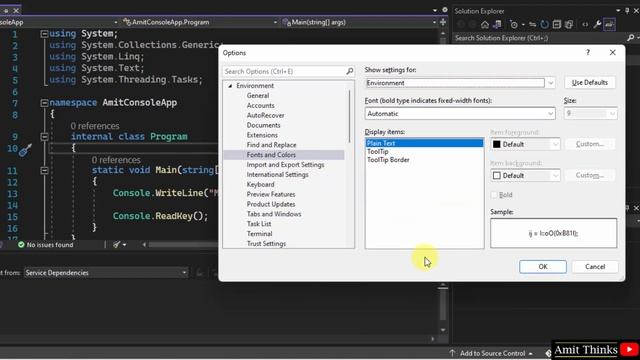
Task: Select Keyboard in the options tree
Action: tap(260, 184)
